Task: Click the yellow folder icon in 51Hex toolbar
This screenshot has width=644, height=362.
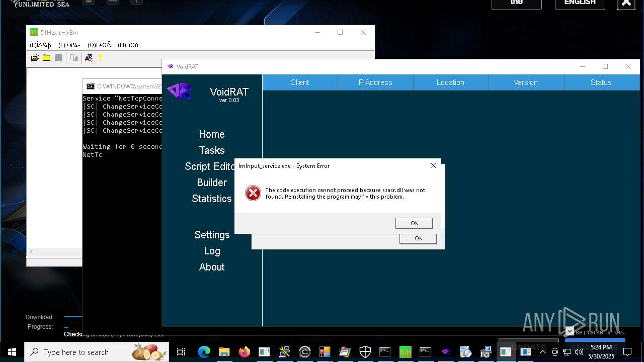Action: point(47,58)
